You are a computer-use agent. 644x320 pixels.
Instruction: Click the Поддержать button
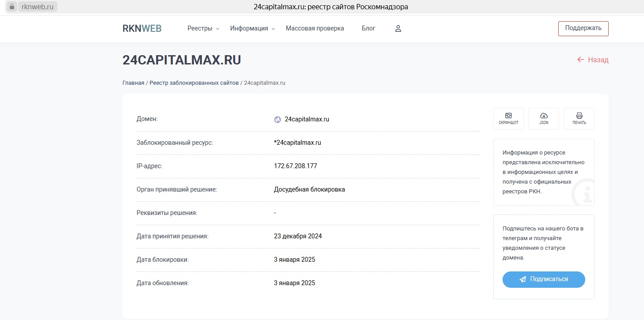click(583, 28)
